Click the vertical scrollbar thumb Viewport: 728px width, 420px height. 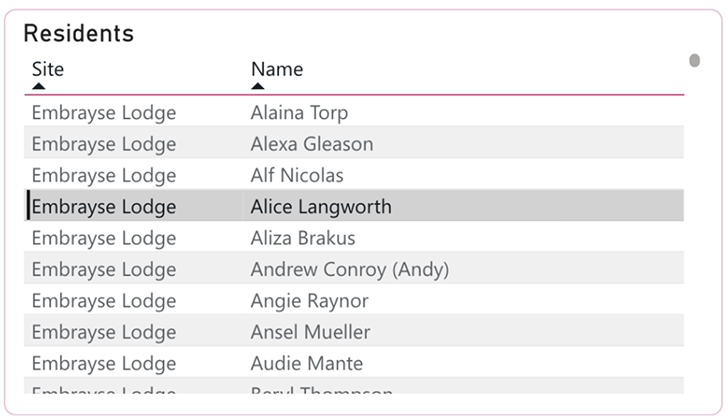tap(695, 60)
